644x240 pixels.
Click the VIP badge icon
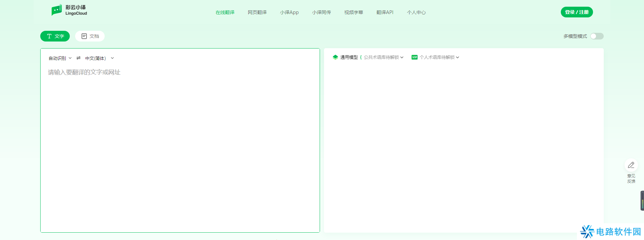[415, 57]
